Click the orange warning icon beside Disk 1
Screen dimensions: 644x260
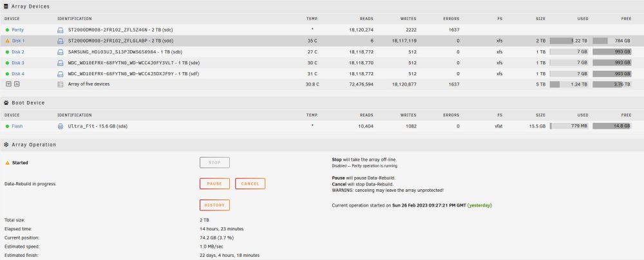(7, 41)
